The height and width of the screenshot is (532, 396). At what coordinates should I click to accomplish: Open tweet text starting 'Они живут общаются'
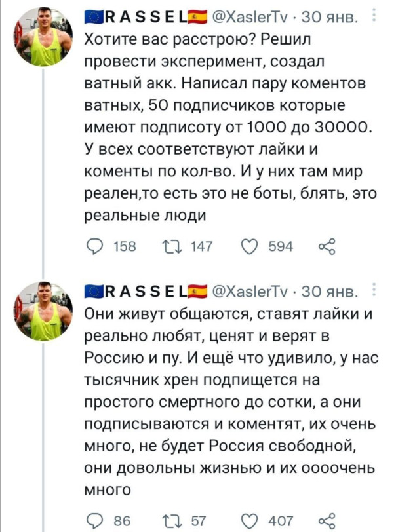(x=223, y=400)
